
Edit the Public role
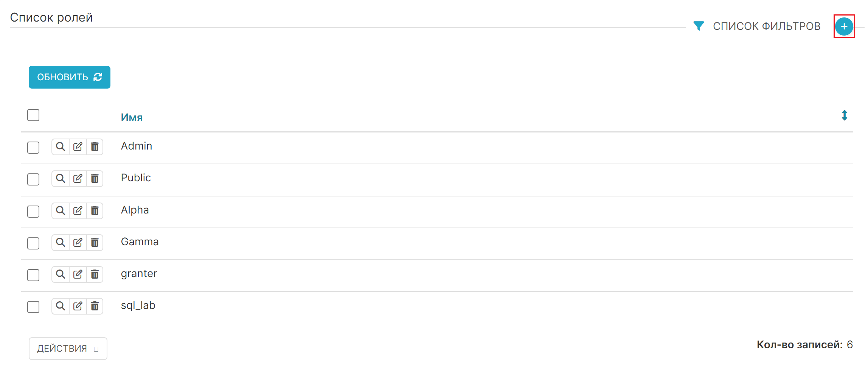click(x=78, y=178)
